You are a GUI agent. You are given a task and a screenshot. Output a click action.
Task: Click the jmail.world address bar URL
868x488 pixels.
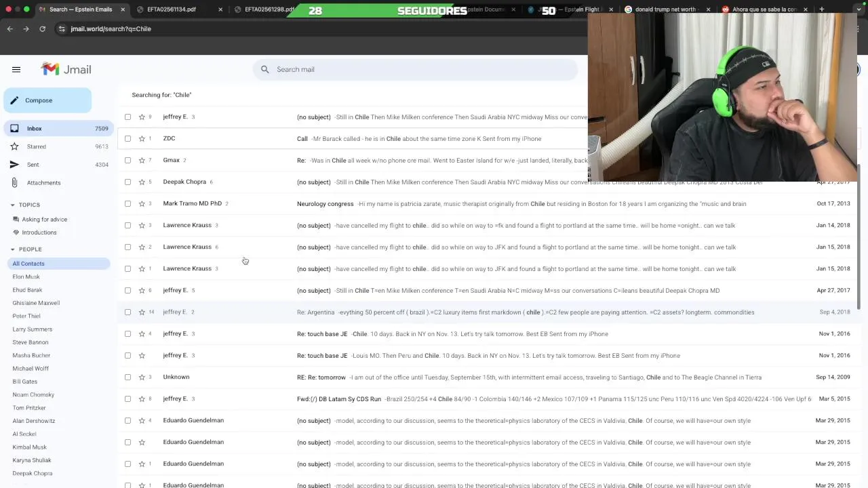pos(111,28)
